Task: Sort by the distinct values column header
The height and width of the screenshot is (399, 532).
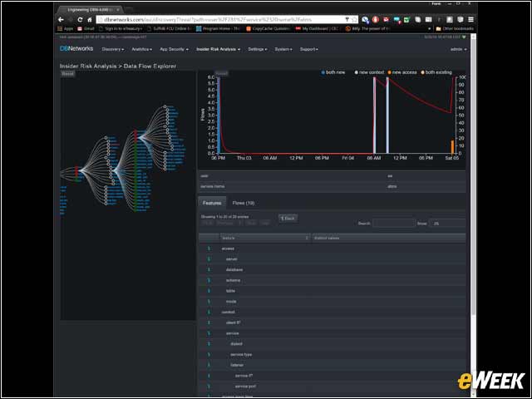Action: (x=388, y=238)
